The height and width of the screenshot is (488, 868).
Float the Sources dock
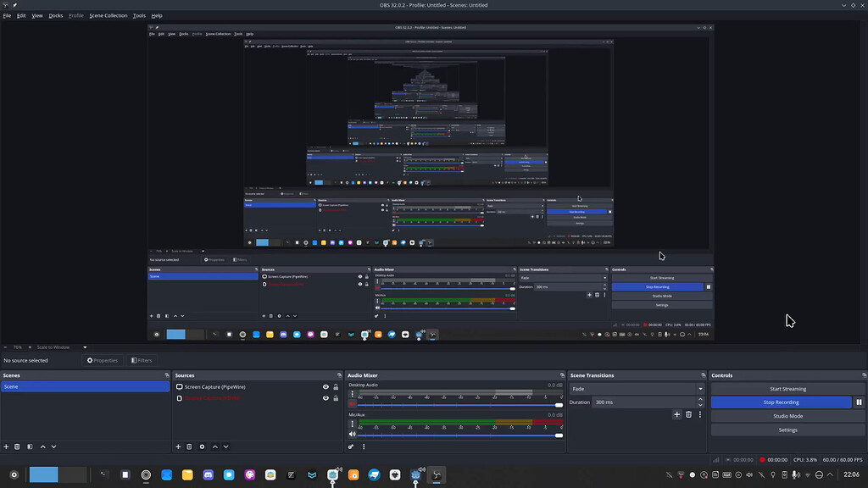(339, 375)
